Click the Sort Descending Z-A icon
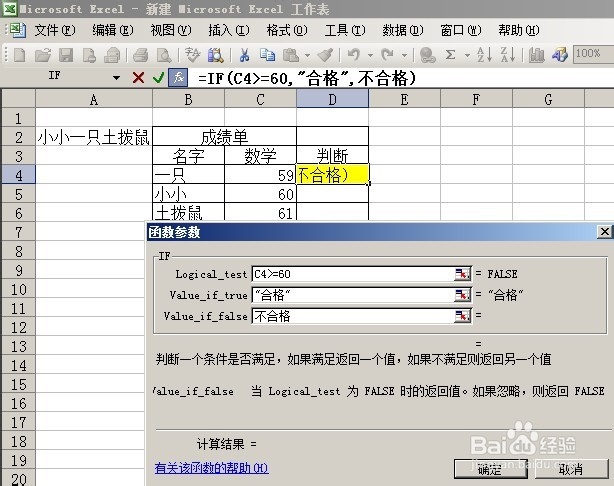Screen dimensions: 614x486 [508, 55]
